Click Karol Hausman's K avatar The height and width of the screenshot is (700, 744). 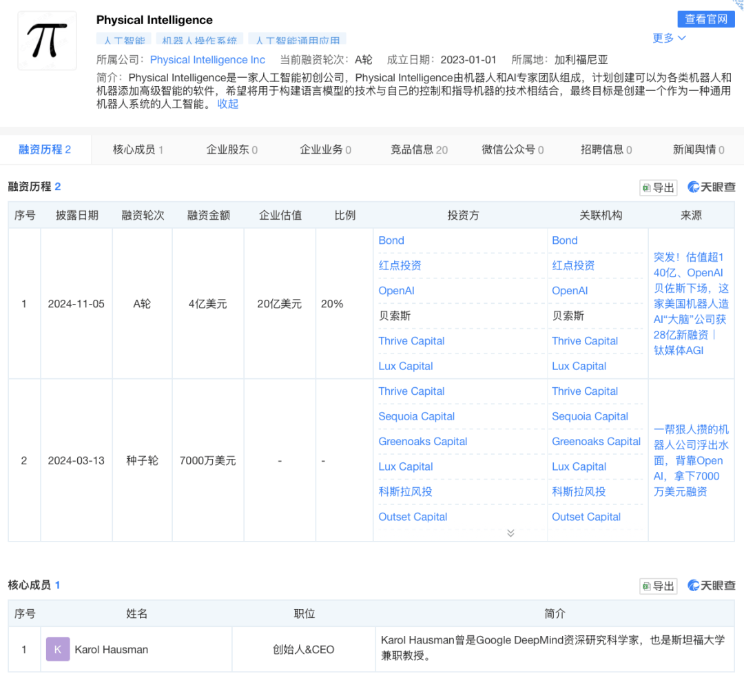click(58, 649)
